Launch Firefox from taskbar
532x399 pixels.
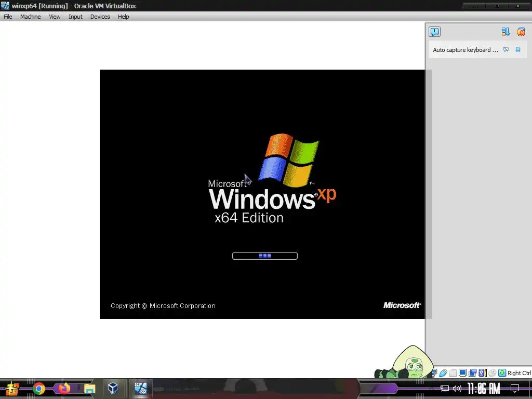click(x=64, y=388)
